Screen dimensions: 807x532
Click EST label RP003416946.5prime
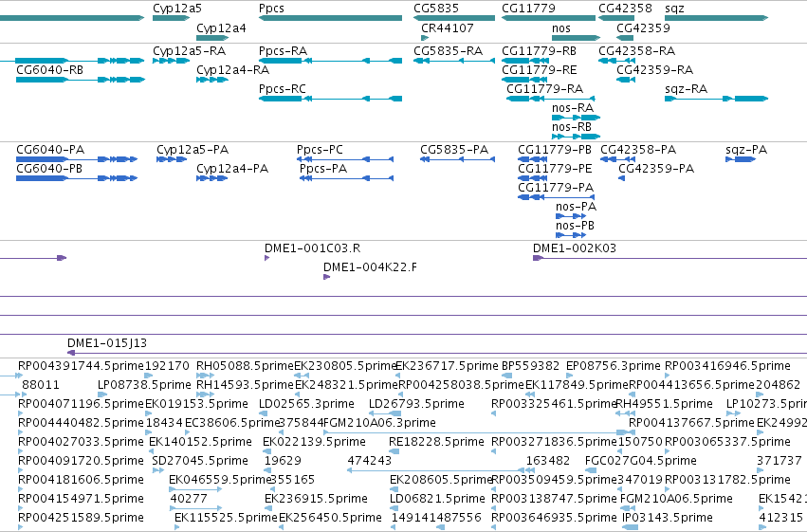click(x=727, y=366)
